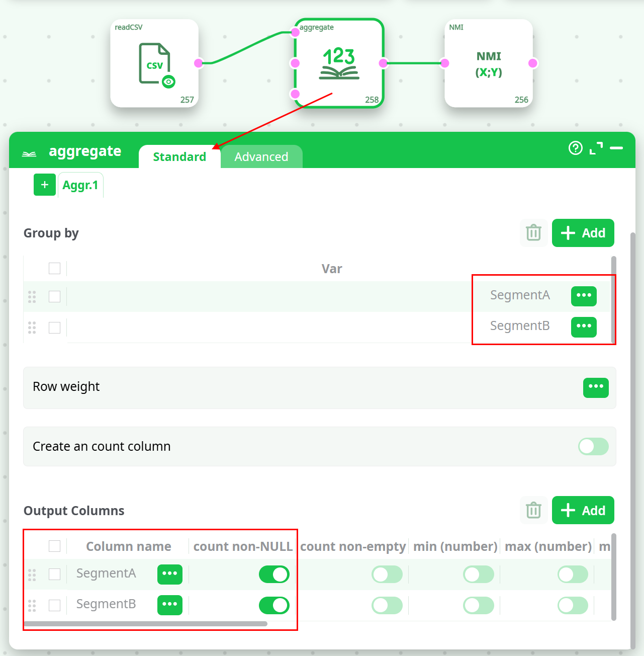Open SegmentA variable picker in Group by
The height and width of the screenshot is (656, 644).
[x=584, y=296]
